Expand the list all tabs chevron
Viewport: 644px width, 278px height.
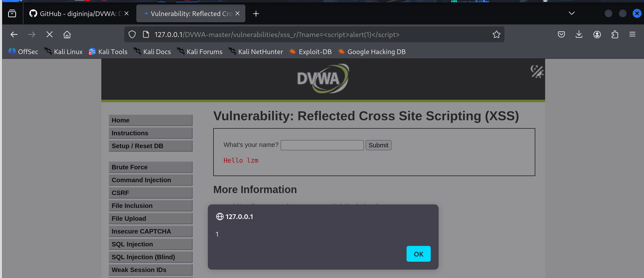pyautogui.click(x=572, y=14)
